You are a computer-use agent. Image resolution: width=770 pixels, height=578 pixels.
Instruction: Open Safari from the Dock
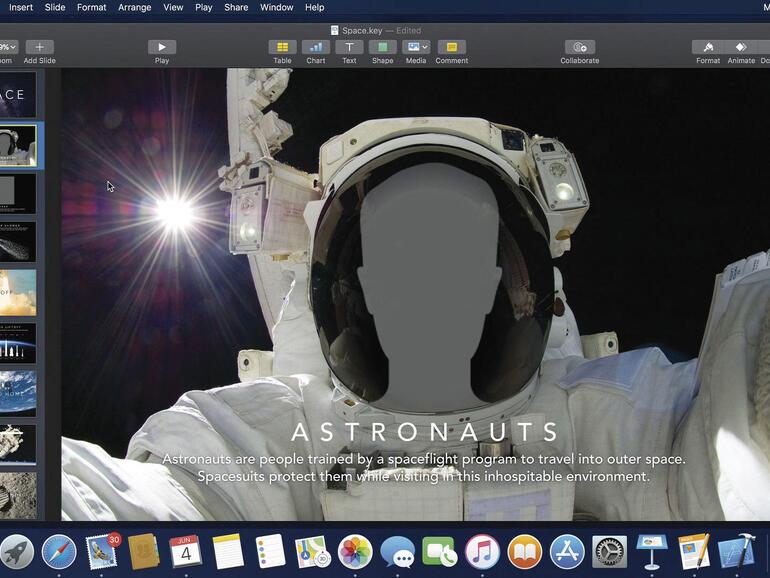(x=59, y=551)
